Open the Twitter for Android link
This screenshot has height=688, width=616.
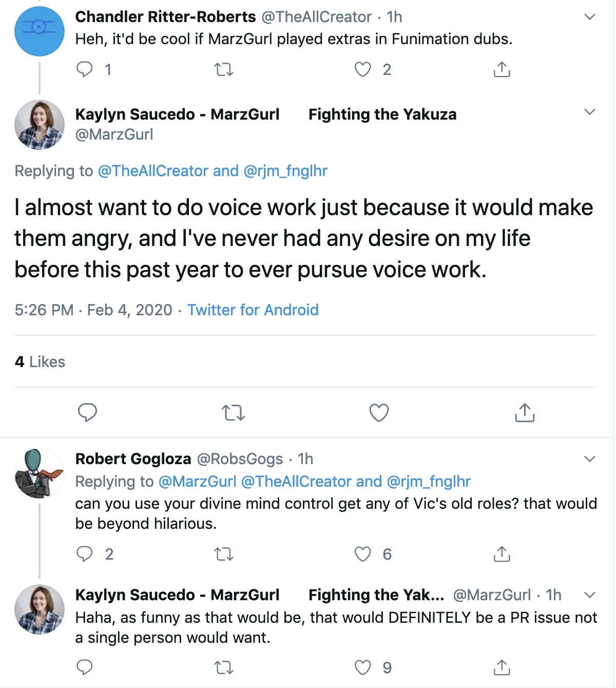pos(253,310)
